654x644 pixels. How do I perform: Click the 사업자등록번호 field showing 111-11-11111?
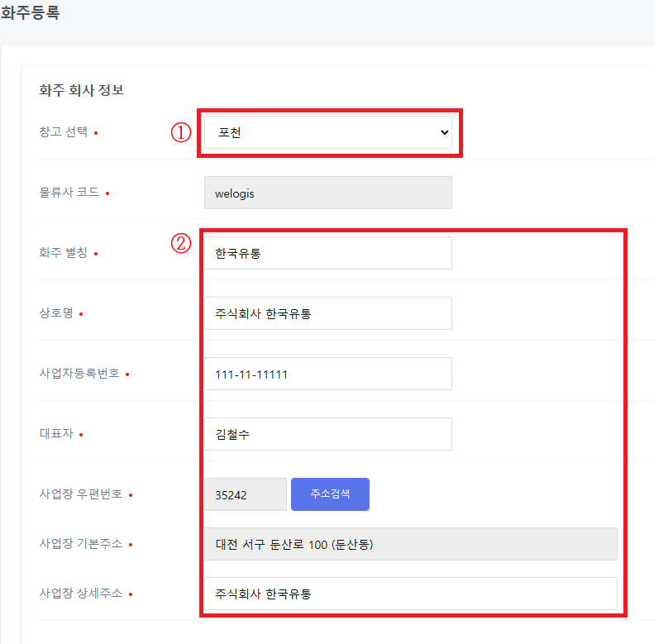pos(327,374)
